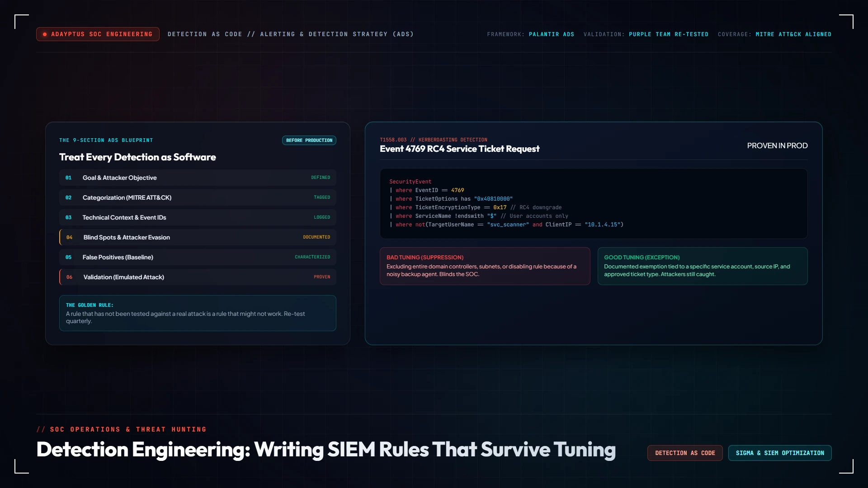Click the EventID == 4769 query line
This screenshot has height=488, width=868.
click(x=427, y=190)
